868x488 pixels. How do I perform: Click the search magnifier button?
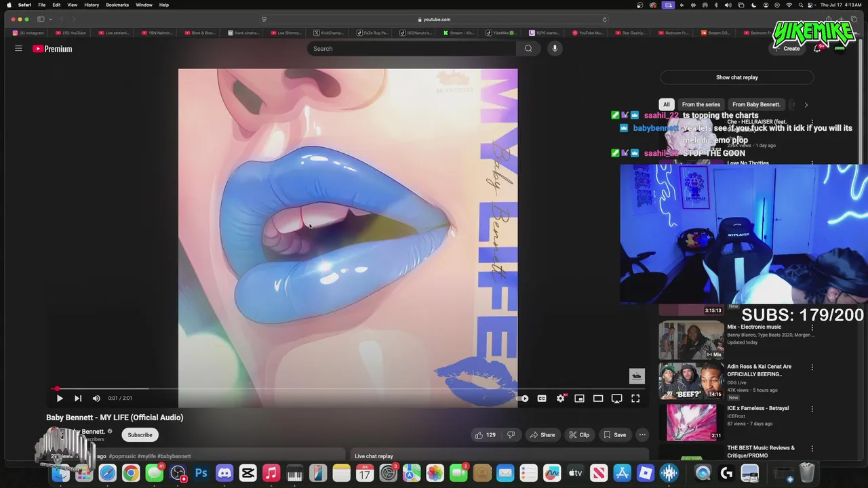528,49
